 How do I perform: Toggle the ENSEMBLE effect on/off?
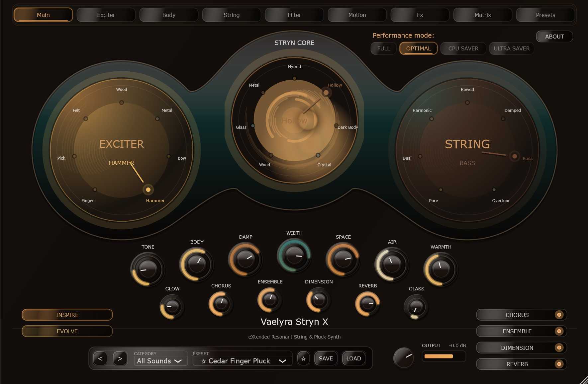(522, 331)
